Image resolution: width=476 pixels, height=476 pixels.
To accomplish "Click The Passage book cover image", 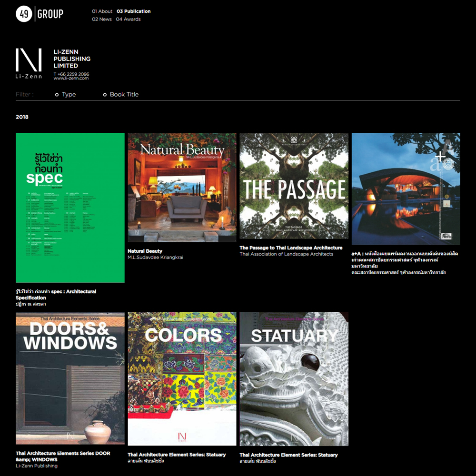I will 294,186.
